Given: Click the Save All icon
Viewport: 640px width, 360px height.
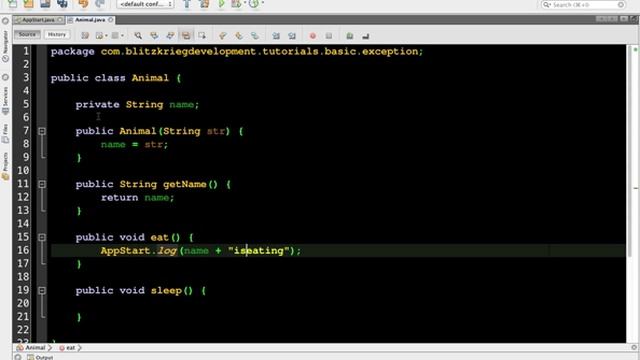Looking at the screenshot, I should [62, 4].
